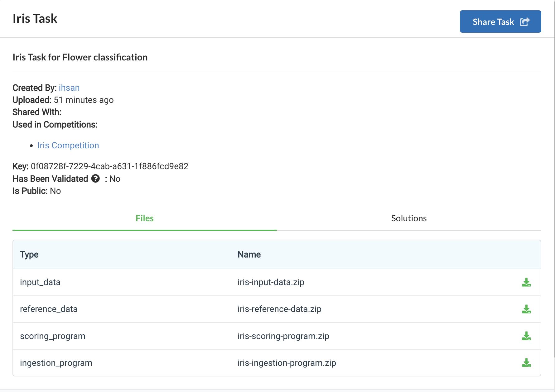Download the iris-scoring-program.zip file
555x392 pixels.
526,336
